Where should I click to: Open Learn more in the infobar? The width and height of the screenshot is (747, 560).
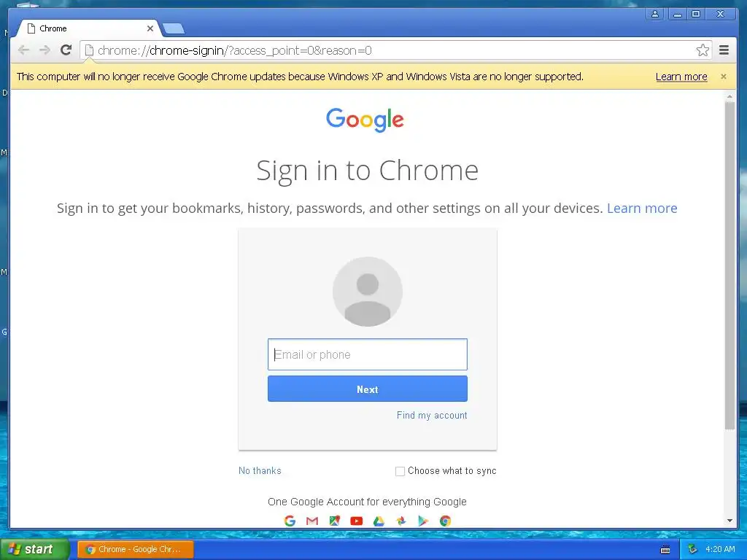pos(681,77)
